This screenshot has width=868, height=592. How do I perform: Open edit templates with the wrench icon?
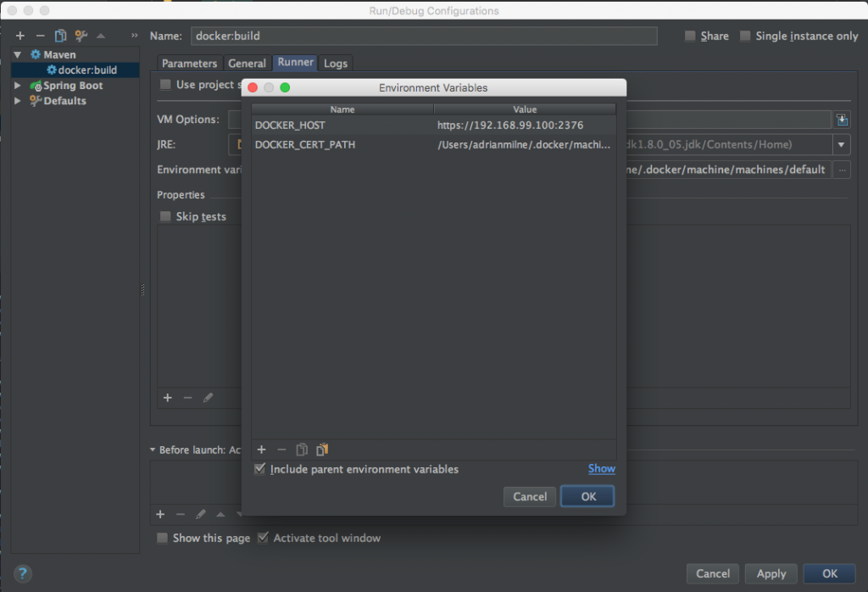coord(81,36)
